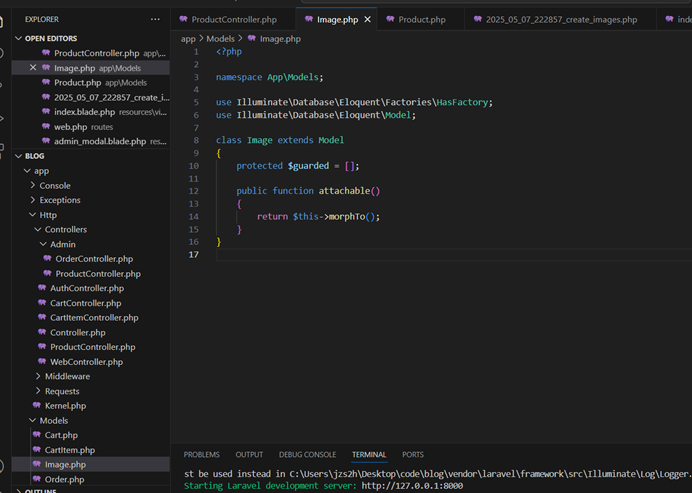Click the Models breadcrumb in editor path
This screenshot has width=692, height=493.
point(220,38)
